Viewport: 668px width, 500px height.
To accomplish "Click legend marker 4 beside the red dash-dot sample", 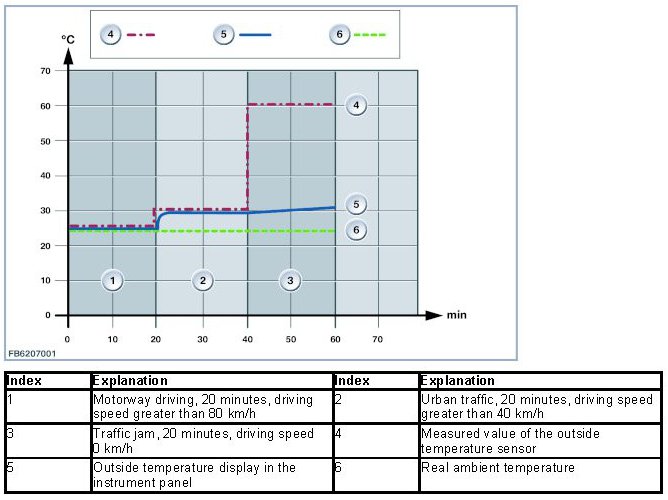I will [110, 33].
